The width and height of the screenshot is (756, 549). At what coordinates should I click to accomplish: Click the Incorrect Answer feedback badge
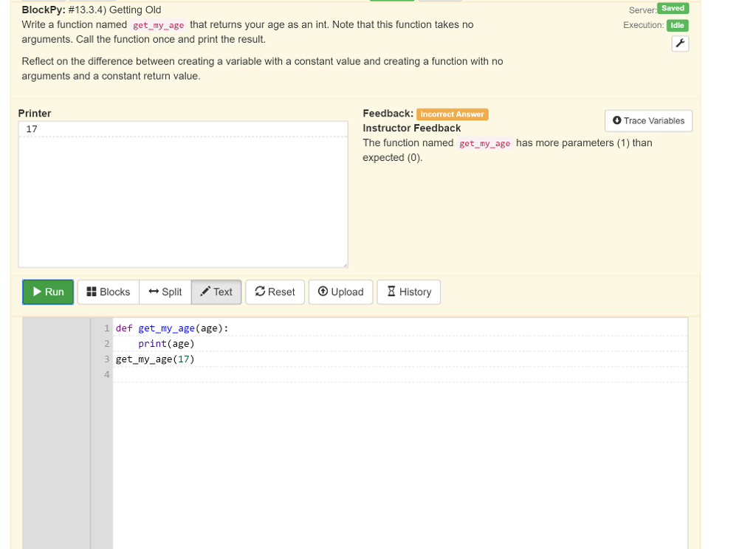pyautogui.click(x=452, y=114)
